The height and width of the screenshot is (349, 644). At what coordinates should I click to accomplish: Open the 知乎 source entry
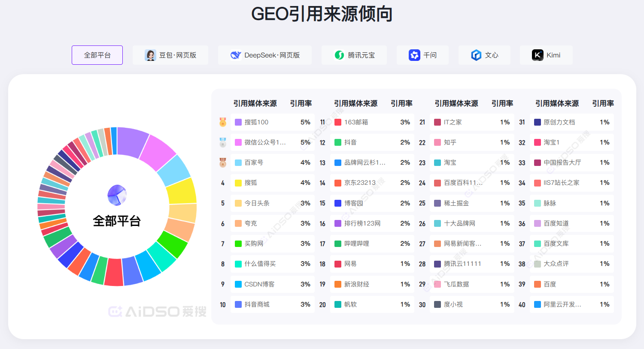(x=471, y=142)
